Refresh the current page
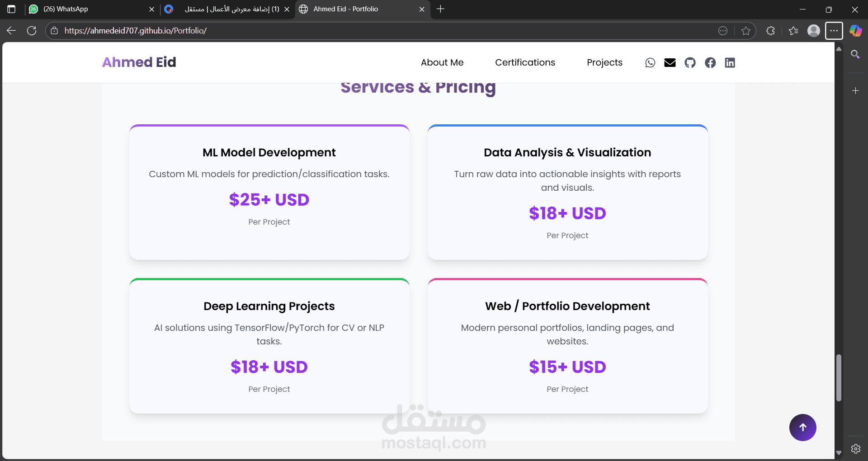The width and height of the screenshot is (868, 461). 32,31
